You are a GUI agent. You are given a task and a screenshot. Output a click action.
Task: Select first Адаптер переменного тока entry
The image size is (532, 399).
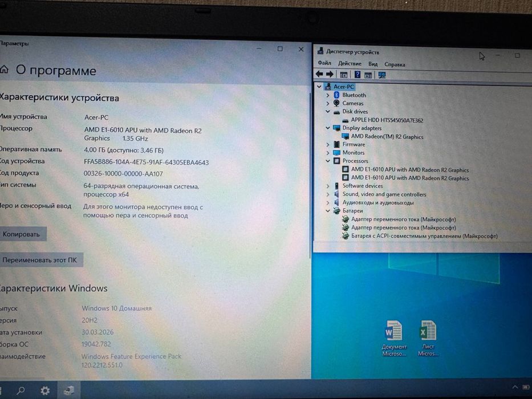point(403,219)
